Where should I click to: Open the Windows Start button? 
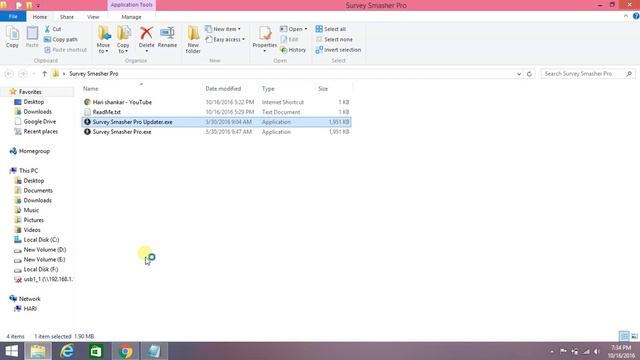[x=11, y=351]
